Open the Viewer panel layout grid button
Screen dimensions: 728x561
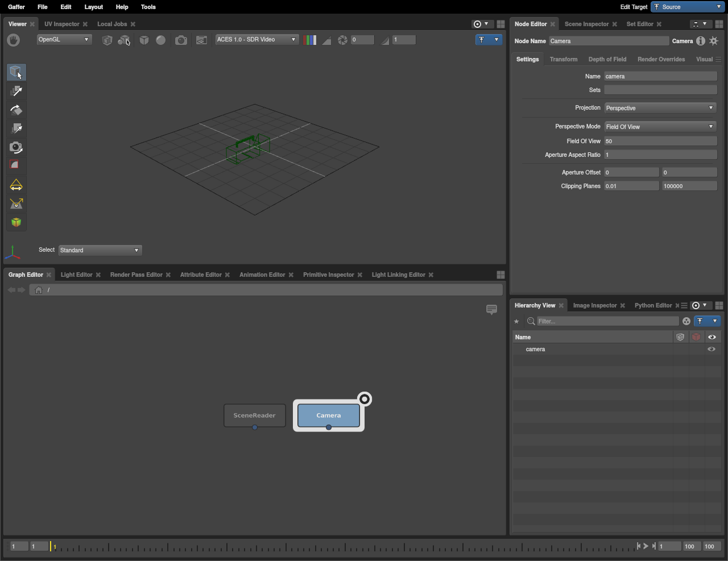[x=500, y=24]
